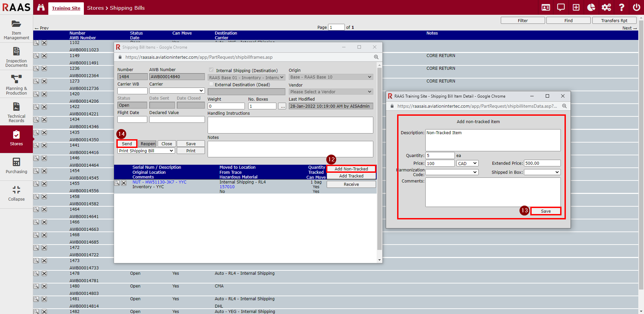Click the settings gears icon in header
Screen dimensions: 644x314
[606, 7]
